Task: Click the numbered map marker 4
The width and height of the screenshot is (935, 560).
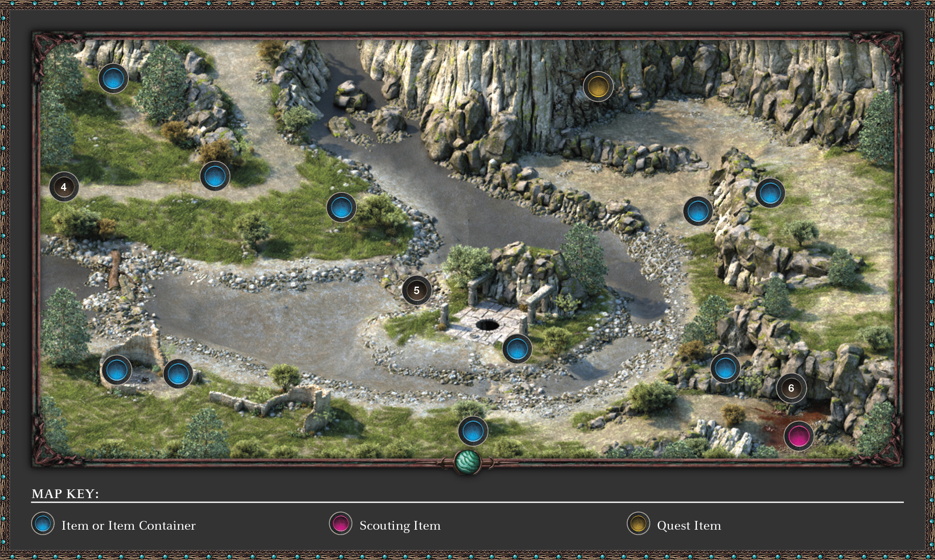Action: coord(64,187)
